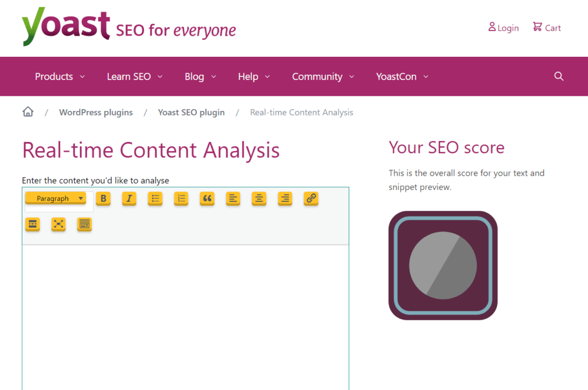
Task: Expand the Blog menu chevron
Action: pos(214,76)
